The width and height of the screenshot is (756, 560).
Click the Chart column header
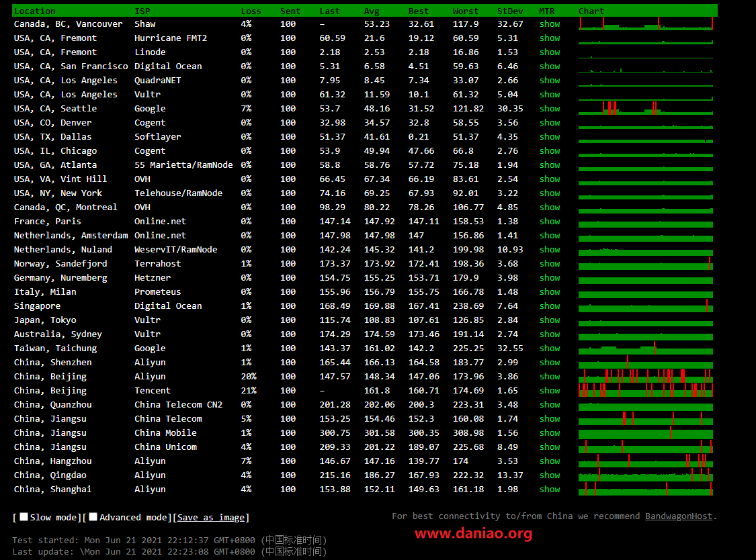pyautogui.click(x=591, y=11)
